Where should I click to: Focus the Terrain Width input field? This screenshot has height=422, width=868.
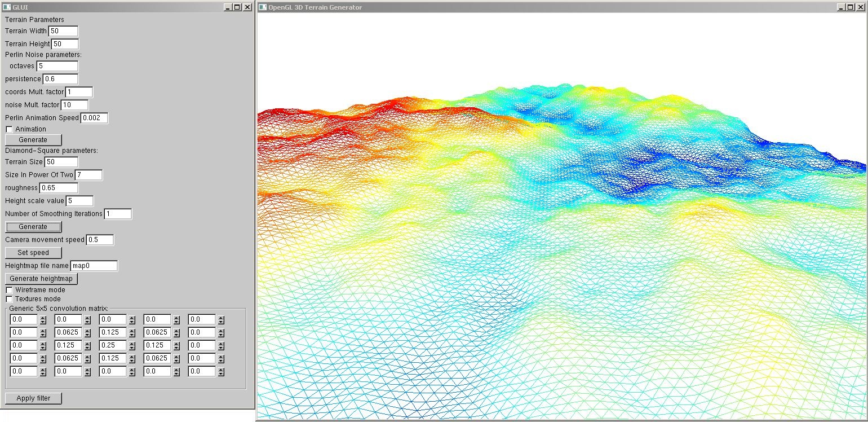point(64,31)
